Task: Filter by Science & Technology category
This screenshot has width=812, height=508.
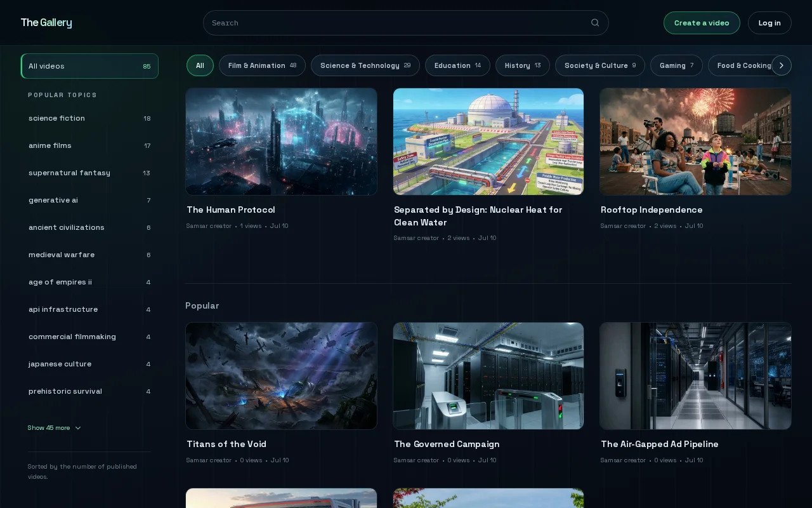Action: 365,65
